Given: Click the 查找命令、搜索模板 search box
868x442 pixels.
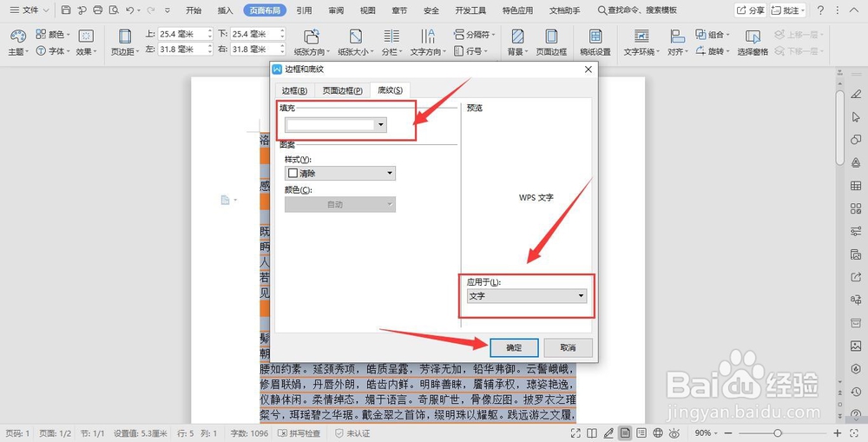Looking at the screenshot, I should coord(637,10).
